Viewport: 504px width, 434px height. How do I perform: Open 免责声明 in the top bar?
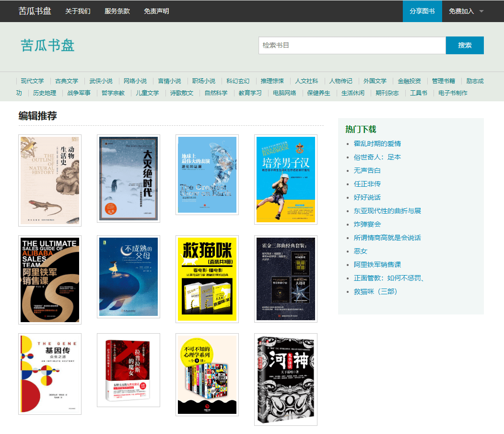(x=156, y=12)
